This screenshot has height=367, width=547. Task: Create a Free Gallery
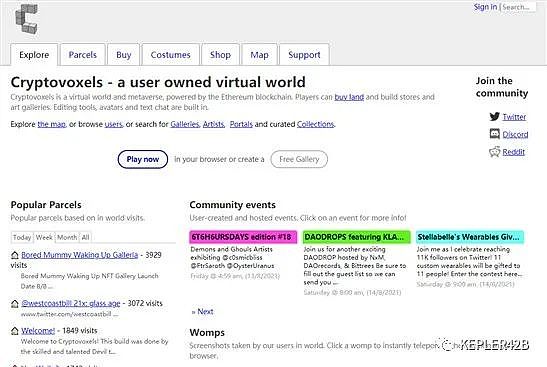299,159
